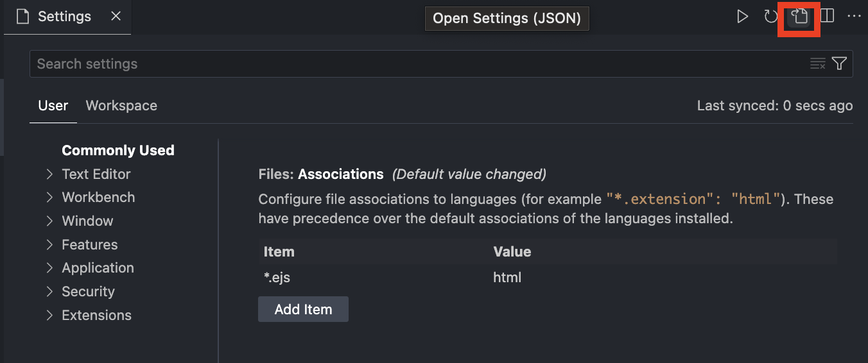Viewport: 868px width, 363px height.
Task: Focus the Search settings field
Action: point(417,63)
